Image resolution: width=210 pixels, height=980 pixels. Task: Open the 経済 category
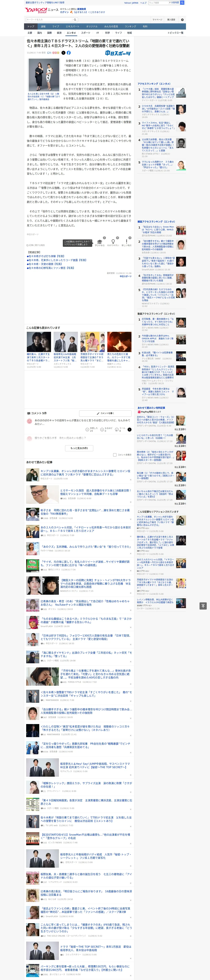point(59,33)
